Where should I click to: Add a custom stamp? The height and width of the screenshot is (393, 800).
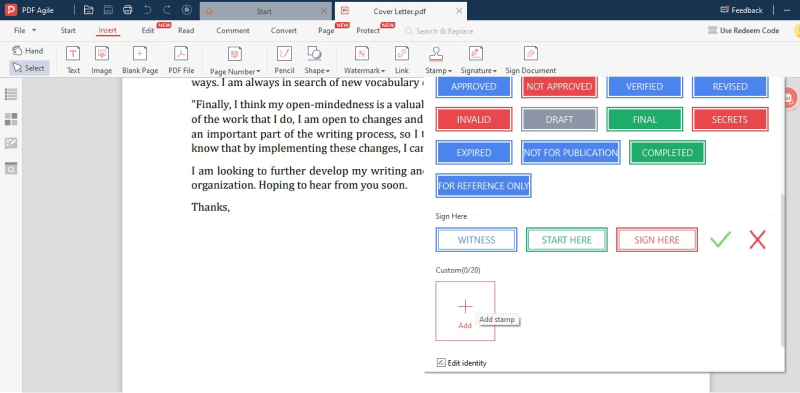pos(465,311)
